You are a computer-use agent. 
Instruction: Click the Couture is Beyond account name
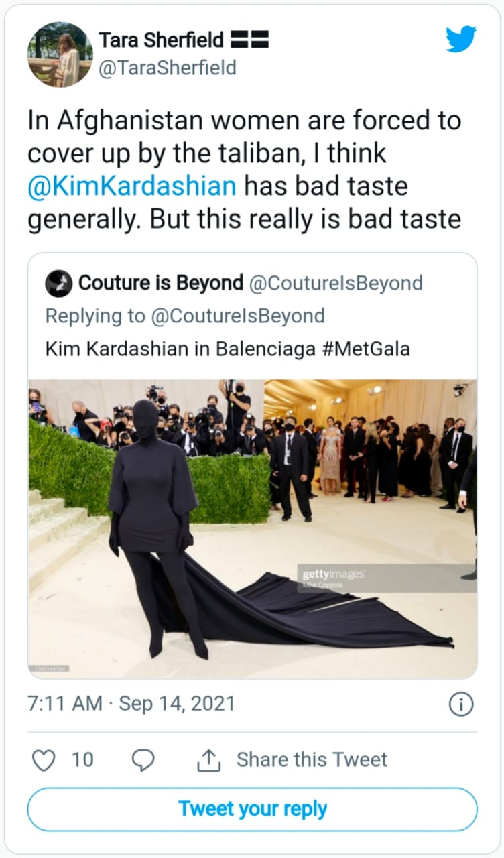click(x=161, y=283)
